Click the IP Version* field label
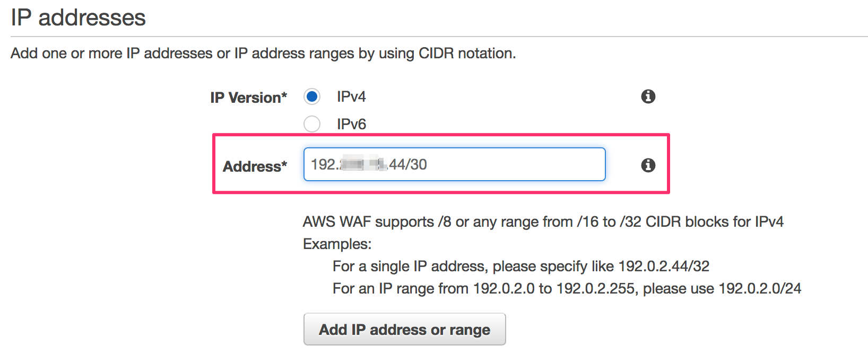The image size is (868, 355). (x=248, y=97)
